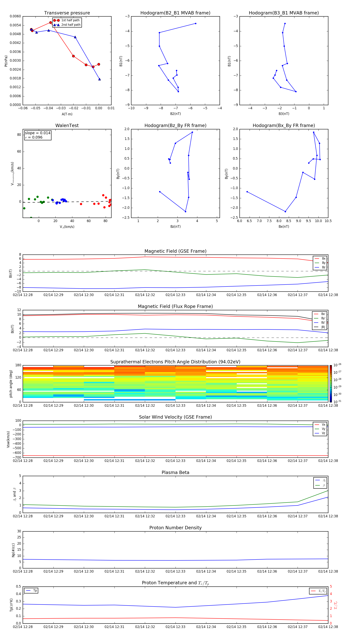Select the "slope = 0.014" annotation
351x644 pixels.
click(37, 133)
